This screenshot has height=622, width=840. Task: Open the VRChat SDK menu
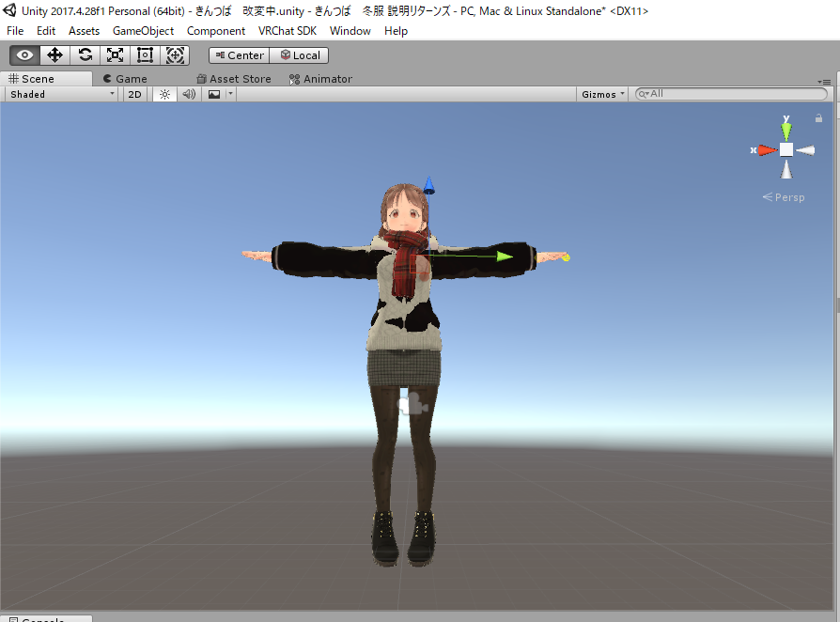[288, 31]
